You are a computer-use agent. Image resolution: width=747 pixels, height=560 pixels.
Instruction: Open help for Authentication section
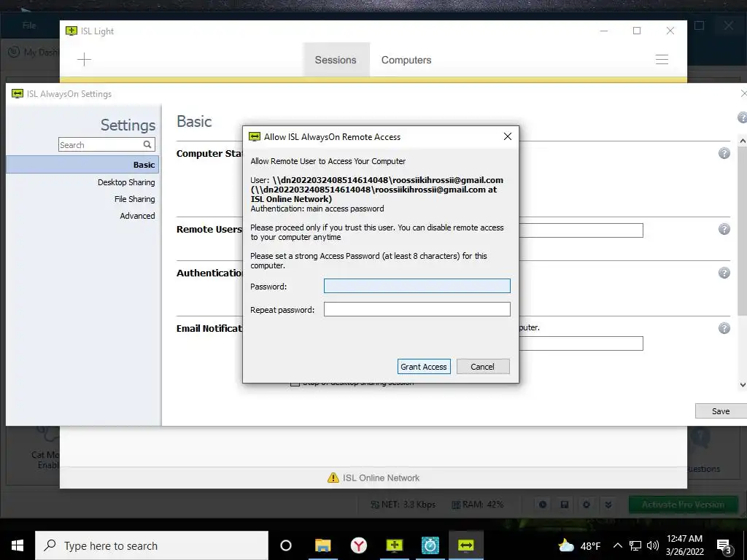point(724,273)
